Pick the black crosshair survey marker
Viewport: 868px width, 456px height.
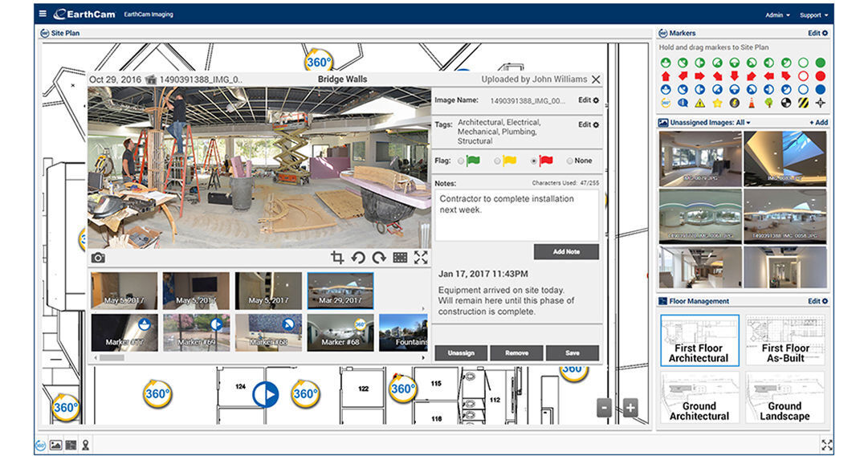(821, 103)
